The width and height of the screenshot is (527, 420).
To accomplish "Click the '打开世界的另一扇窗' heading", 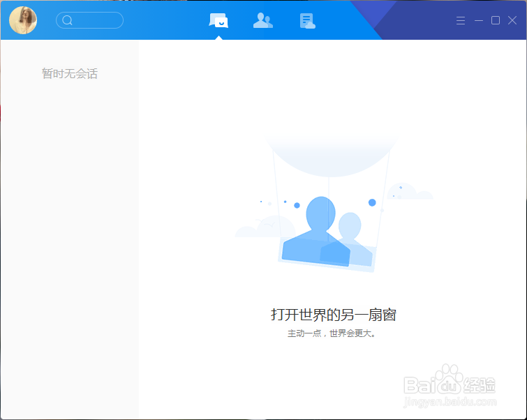I will [x=334, y=315].
